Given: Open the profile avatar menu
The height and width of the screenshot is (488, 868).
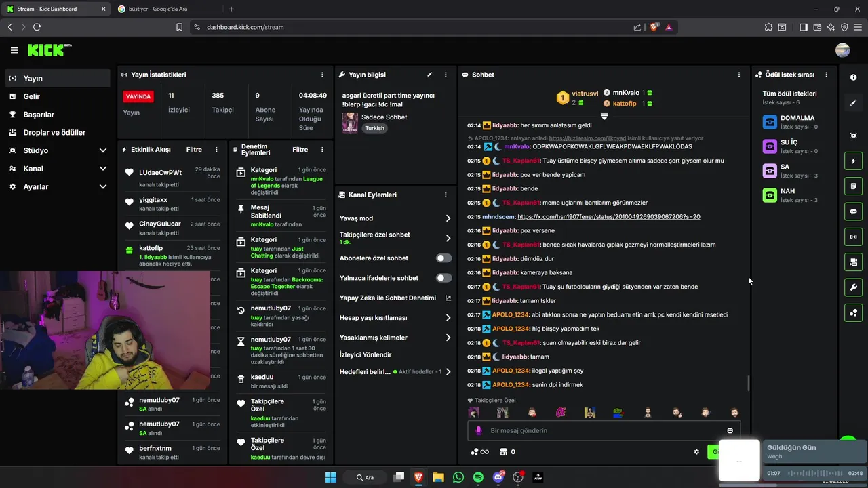Looking at the screenshot, I should click(843, 50).
